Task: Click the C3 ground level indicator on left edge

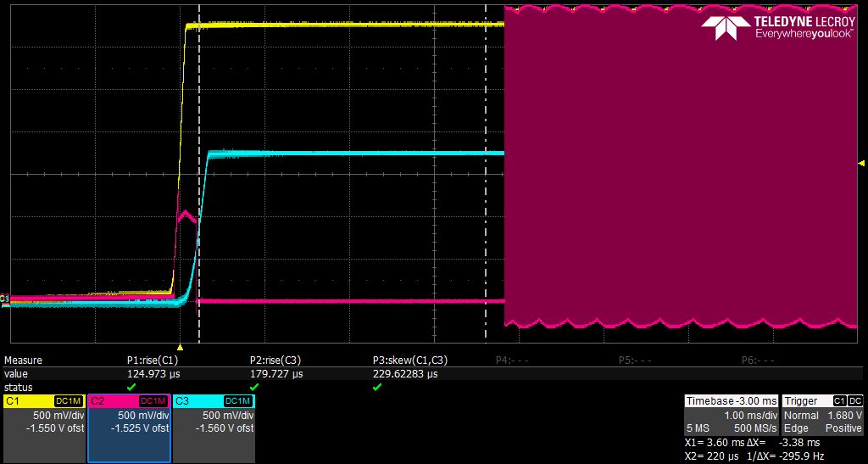Action: pyautogui.click(x=4, y=299)
